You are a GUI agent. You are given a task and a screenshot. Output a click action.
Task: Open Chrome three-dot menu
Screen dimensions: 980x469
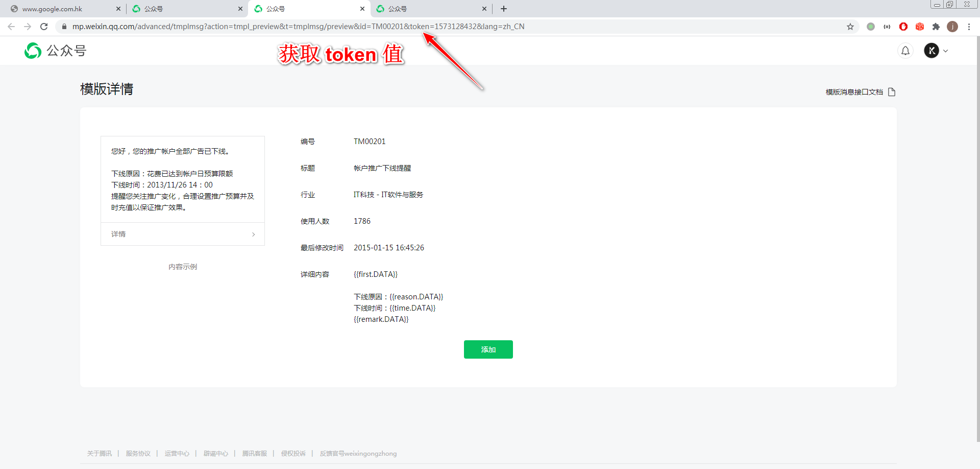tap(969, 27)
